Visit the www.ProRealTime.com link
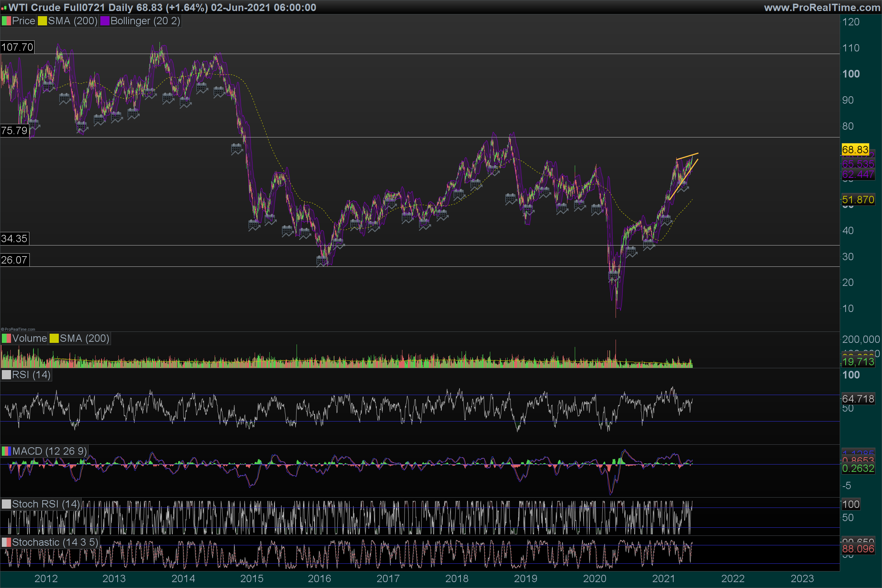This screenshot has width=882, height=588. tap(822, 7)
